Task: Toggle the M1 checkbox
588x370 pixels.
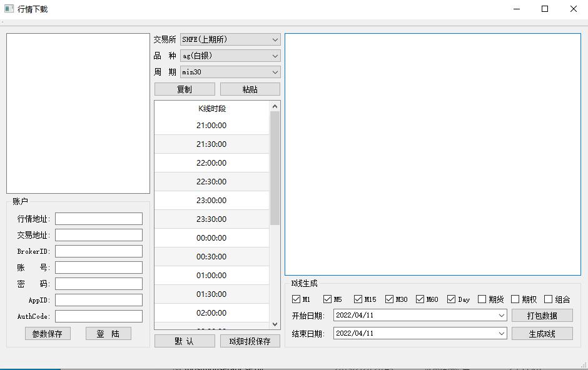Action: click(x=297, y=299)
